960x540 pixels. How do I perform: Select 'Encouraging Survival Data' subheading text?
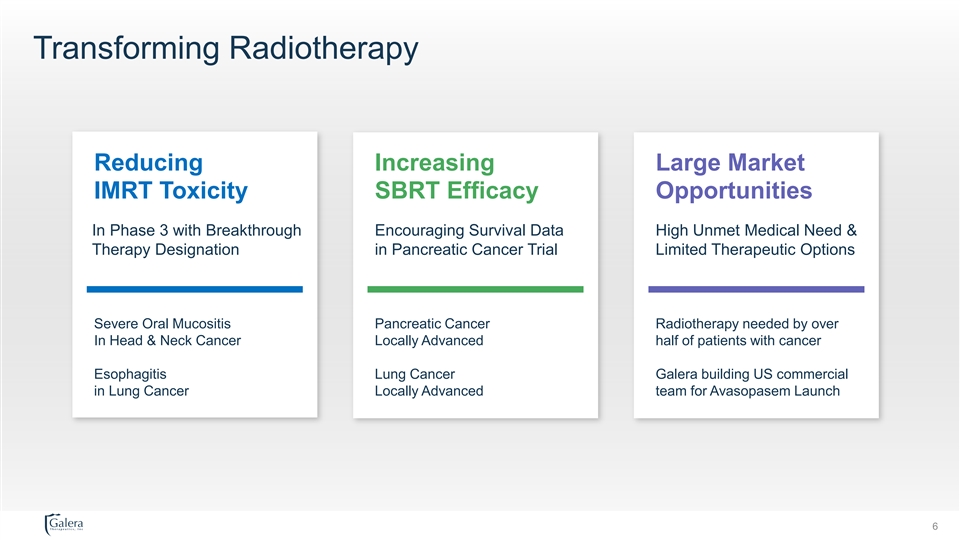pyautogui.click(x=462, y=231)
